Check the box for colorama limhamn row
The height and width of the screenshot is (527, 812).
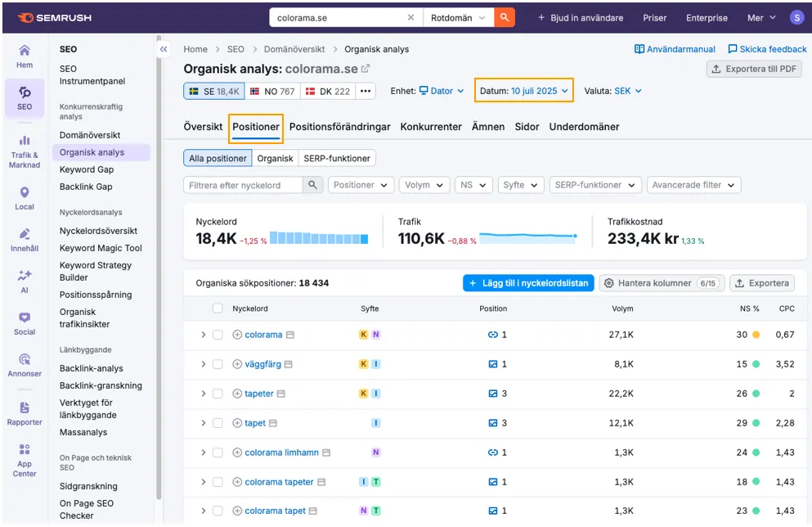click(218, 453)
